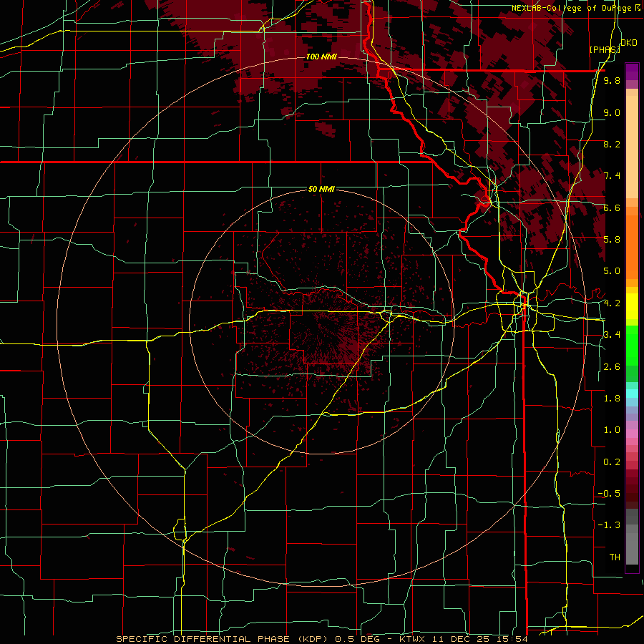Click the 5.0 value on color scale
Image resolution: width=644 pixels, height=644 pixels.
612,271
